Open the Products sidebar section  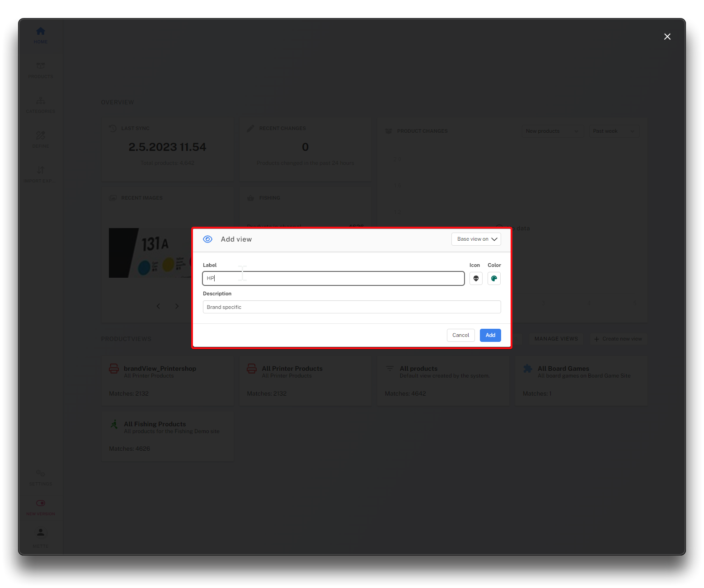tap(41, 66)
